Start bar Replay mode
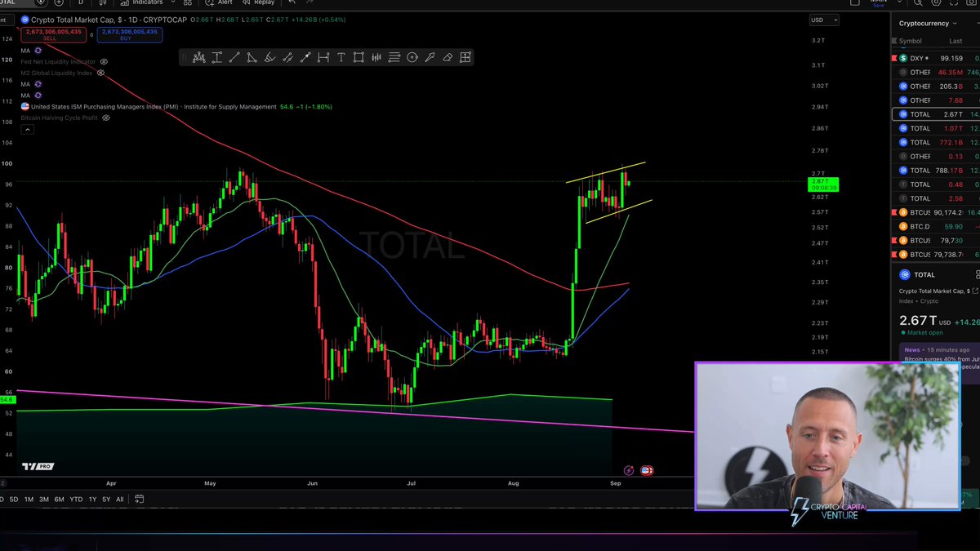The height and width of the screenshot is (551, 980). point(258,2)
